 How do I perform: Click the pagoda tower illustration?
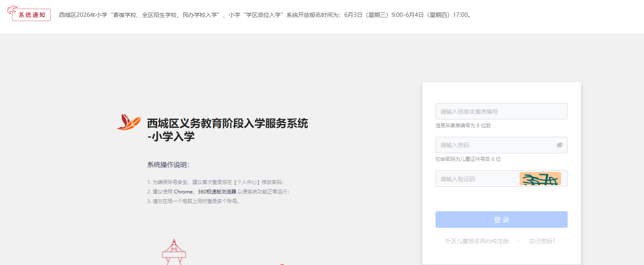click(x=174, y=252)
